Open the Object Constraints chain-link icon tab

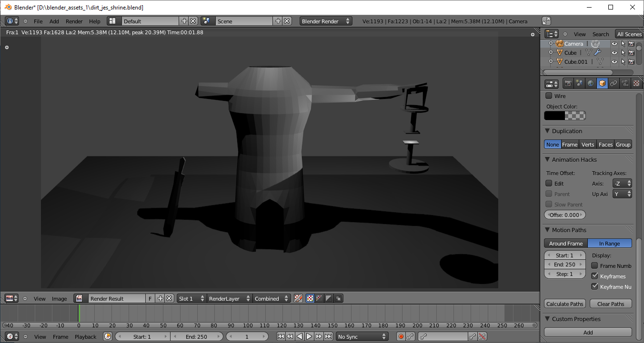coord(614,83)
